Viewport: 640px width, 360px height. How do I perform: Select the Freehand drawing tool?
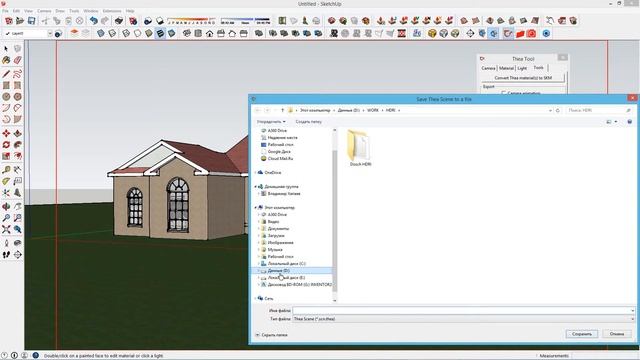[x=18, y=74]
